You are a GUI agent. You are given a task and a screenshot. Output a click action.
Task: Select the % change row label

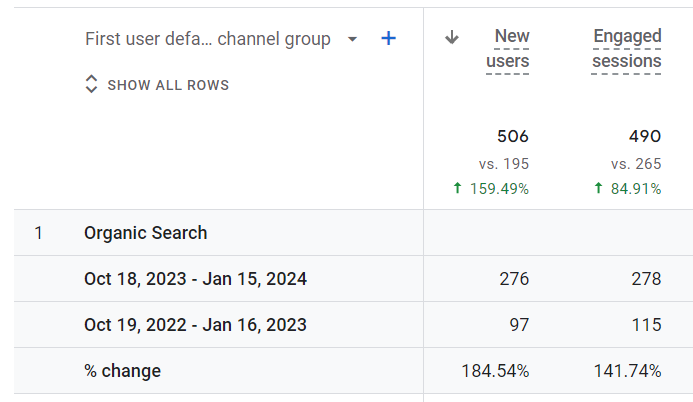click(x=122, y=371)
